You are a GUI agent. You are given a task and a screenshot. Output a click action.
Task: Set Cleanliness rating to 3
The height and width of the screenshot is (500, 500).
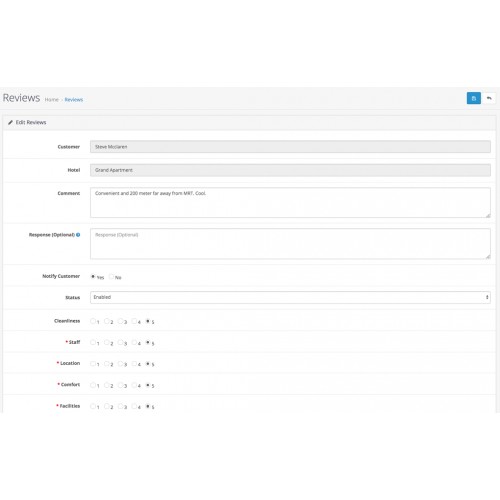tap(120, 321)
